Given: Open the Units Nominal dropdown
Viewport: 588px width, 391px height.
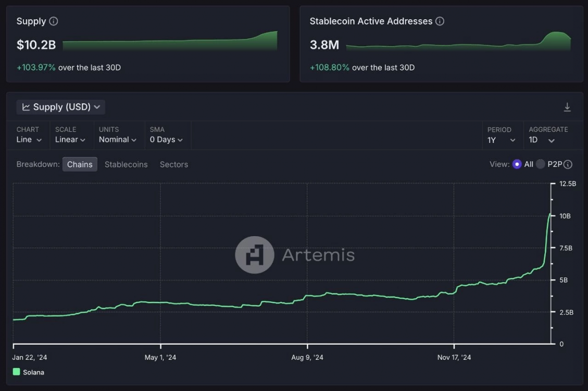Looking at the screenshot, I should pyautogui.click(x=118, y=140).
